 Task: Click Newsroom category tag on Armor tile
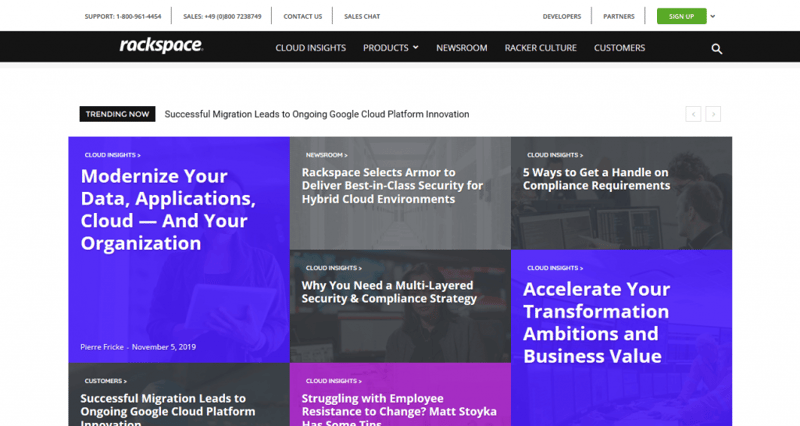[327, 155]
